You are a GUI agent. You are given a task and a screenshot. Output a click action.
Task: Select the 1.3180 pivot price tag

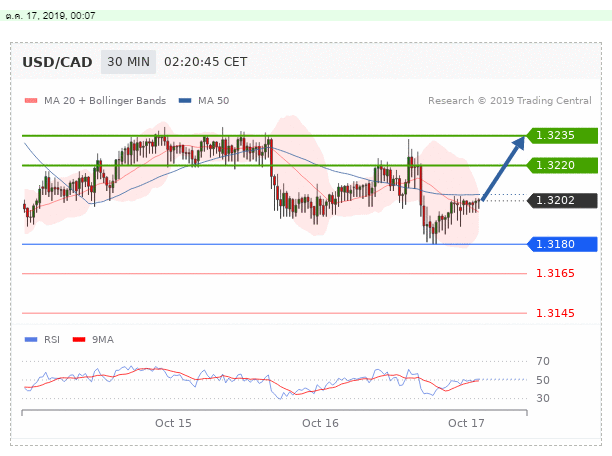click(x=562, y=244)
